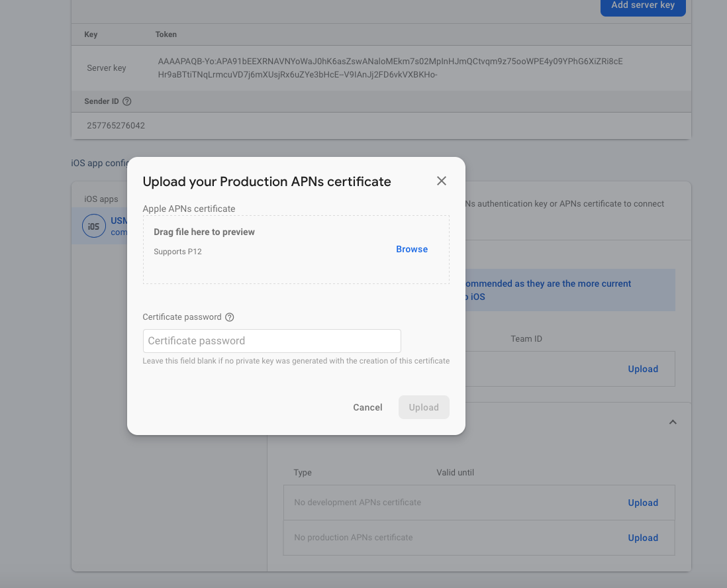Screen dimensions: 727x588
Task: Click the greyed Upload button in dialog
Action: [x=424, y=407]
